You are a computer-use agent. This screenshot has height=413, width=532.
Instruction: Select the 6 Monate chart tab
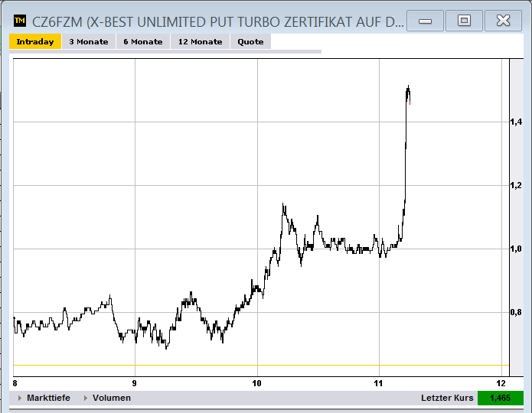tap(143, 42)
